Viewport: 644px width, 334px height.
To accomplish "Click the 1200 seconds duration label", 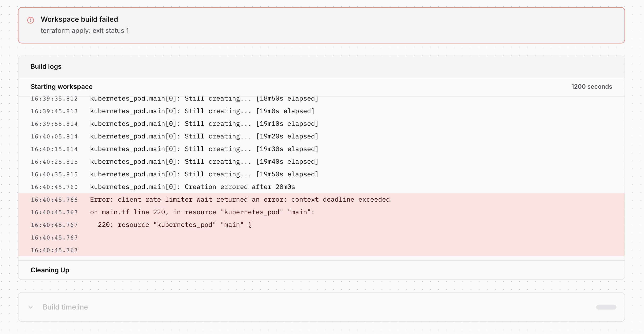I will point(591,87).
